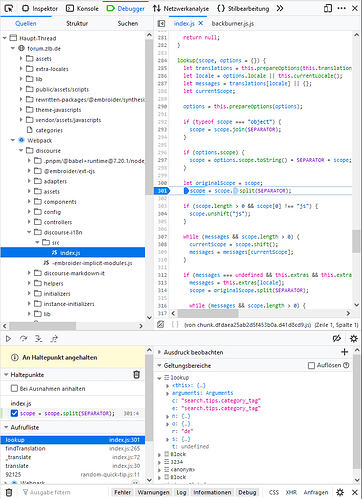Click the breakpoint marker on line 301

click(162, 191)
